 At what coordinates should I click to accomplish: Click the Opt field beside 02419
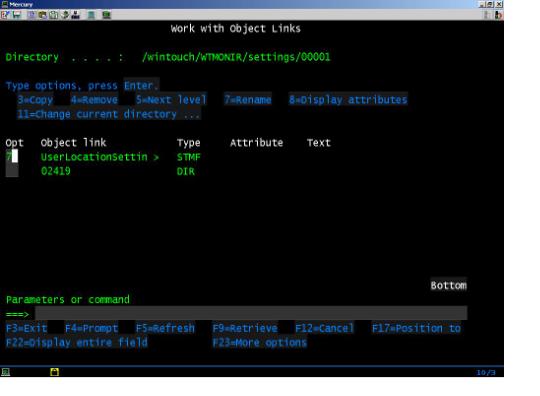(12, 171)
